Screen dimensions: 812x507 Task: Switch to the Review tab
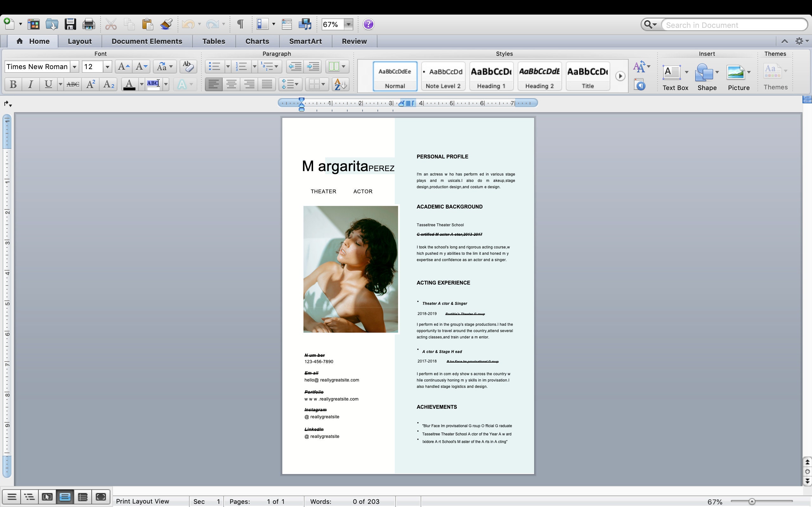pyautogui.click(x=354, y=41)
